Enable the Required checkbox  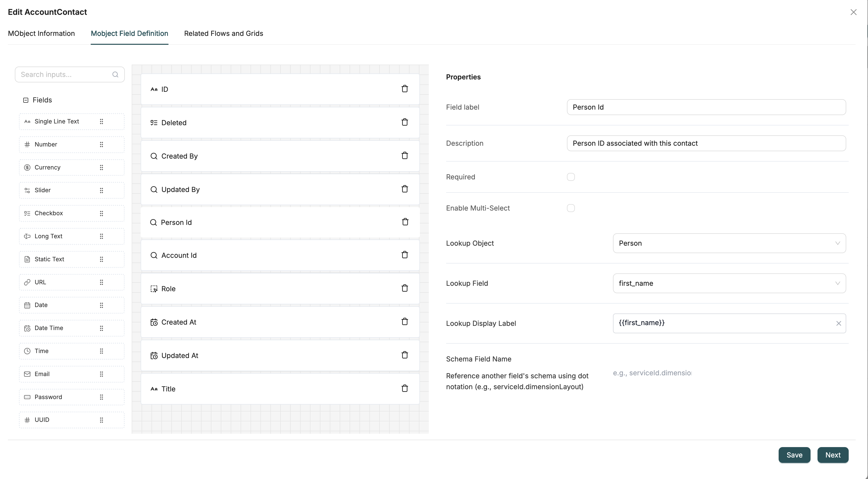pos(570,177)
